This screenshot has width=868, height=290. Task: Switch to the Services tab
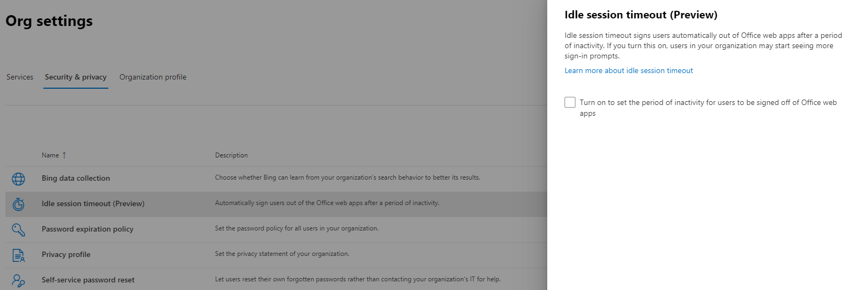tap(20, 77)
